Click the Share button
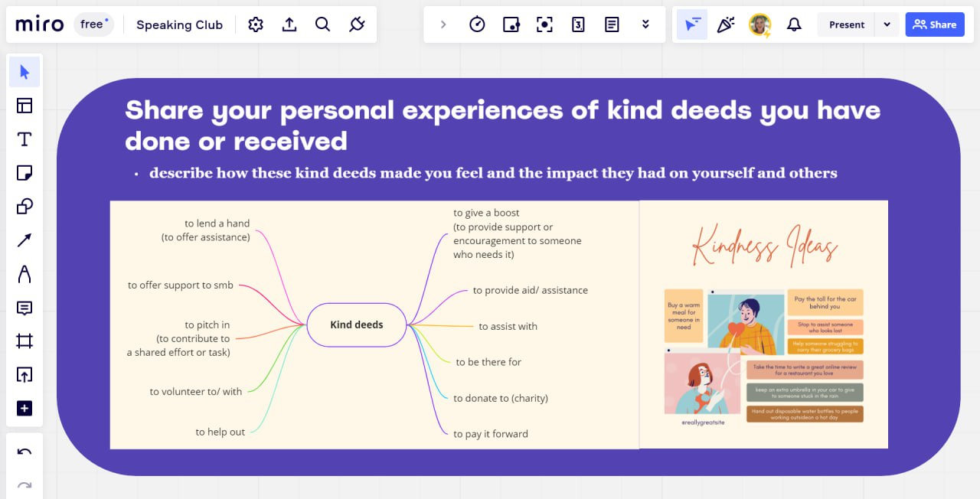Screen dimensions: 980x499 935,24
